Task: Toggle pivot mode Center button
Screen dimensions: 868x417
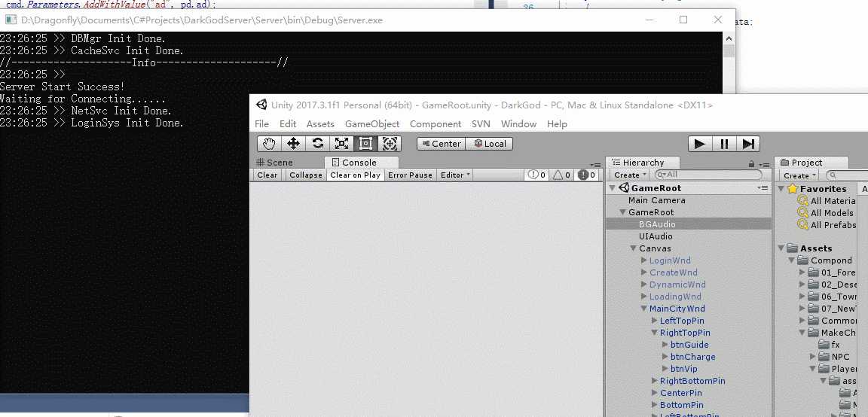Action: pos(442,144)
